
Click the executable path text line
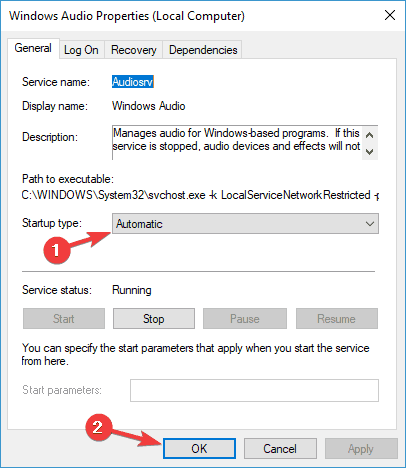[x=200, y=195]
